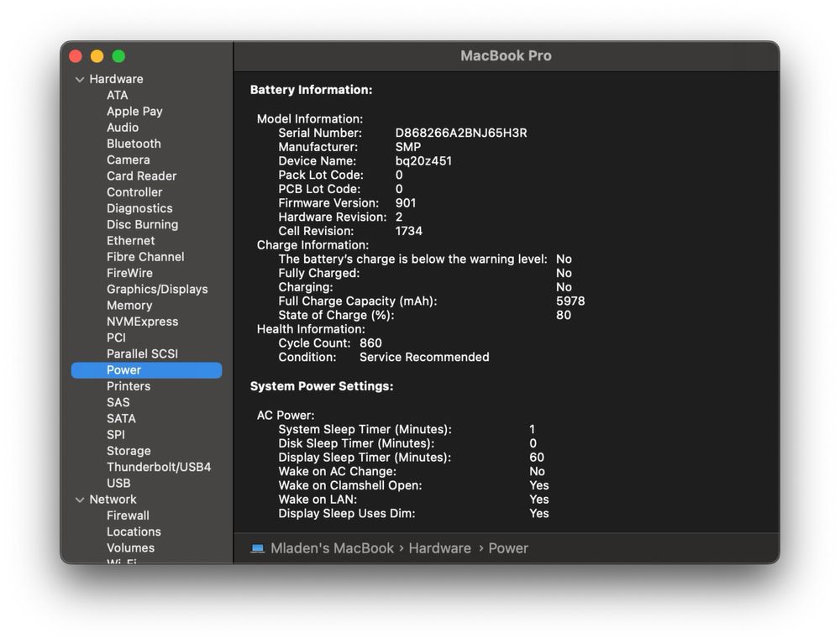Show Bluetooth hardware details
This screenshot has width=840, height=644.
[134, 144]
